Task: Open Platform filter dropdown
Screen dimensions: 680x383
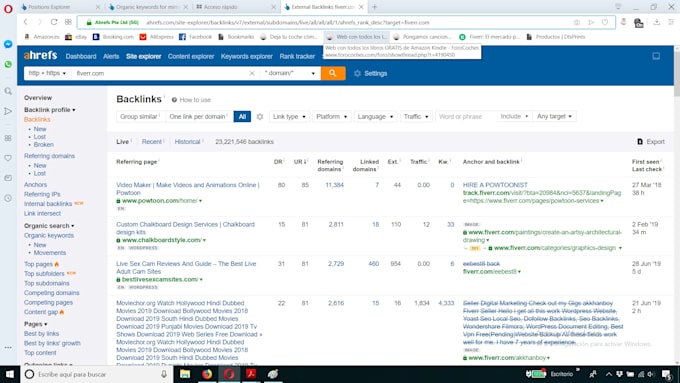Action: point(332,116)
